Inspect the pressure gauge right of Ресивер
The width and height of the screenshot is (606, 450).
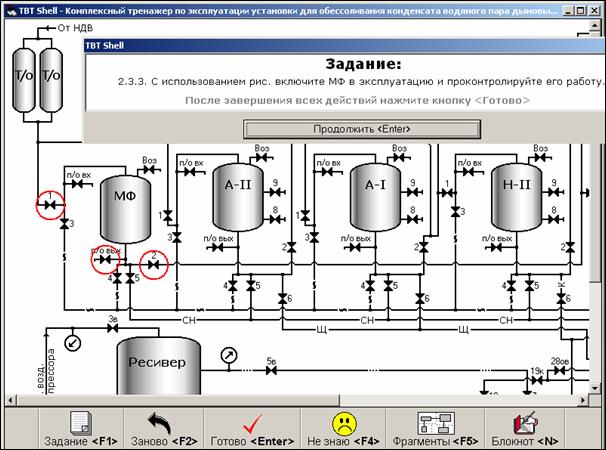pyautogui.click(x=229, y=356)
